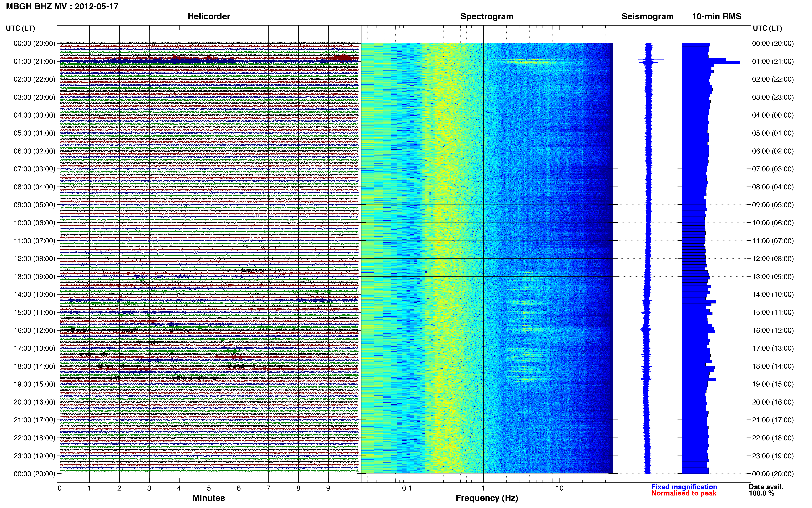
Task: Click right time label '20:00 (16:00)'
Action: [x=773, y=402]
